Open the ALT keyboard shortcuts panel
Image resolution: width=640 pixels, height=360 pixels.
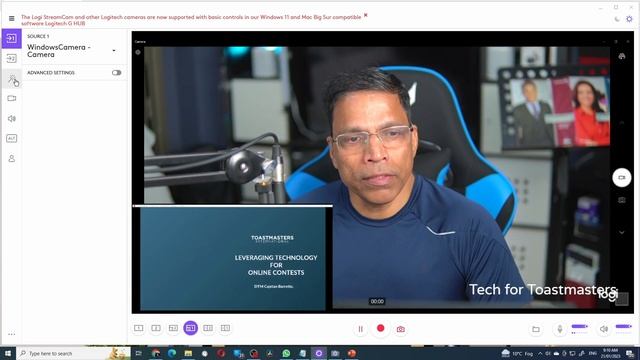11,138
